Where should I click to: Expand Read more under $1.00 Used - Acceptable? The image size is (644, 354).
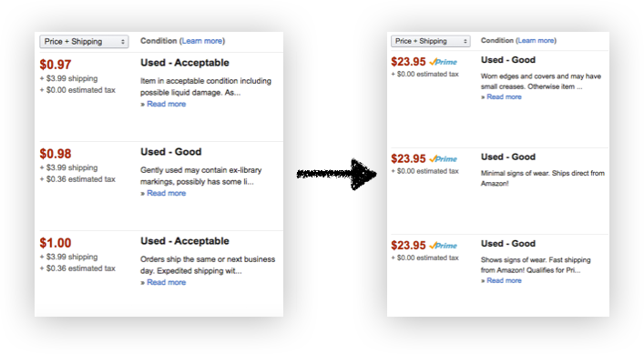tap(167, 282)
